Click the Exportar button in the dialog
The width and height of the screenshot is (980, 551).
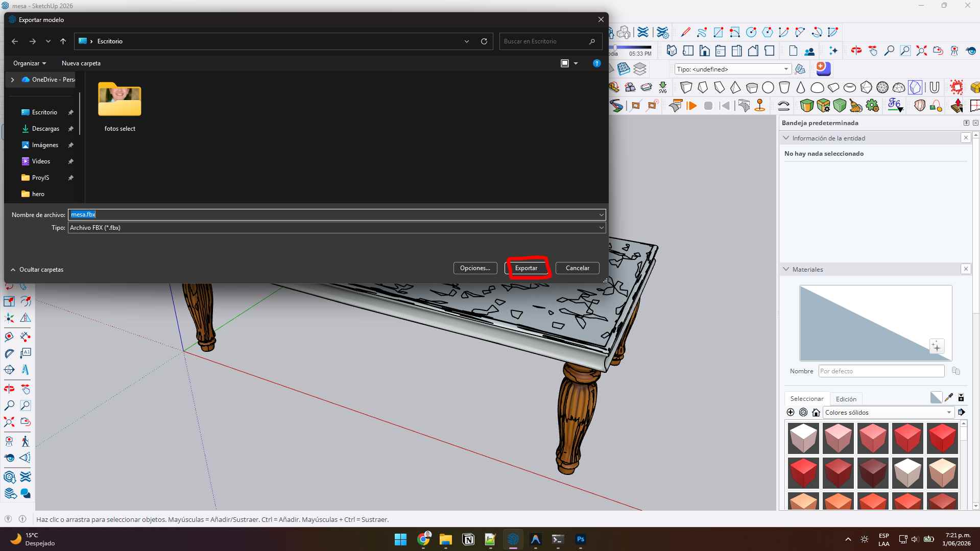pos(526,268)
